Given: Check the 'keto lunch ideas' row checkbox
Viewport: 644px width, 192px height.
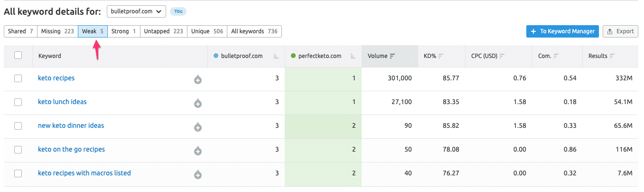Looking at the screenshot, I should (x=18, y=102).
